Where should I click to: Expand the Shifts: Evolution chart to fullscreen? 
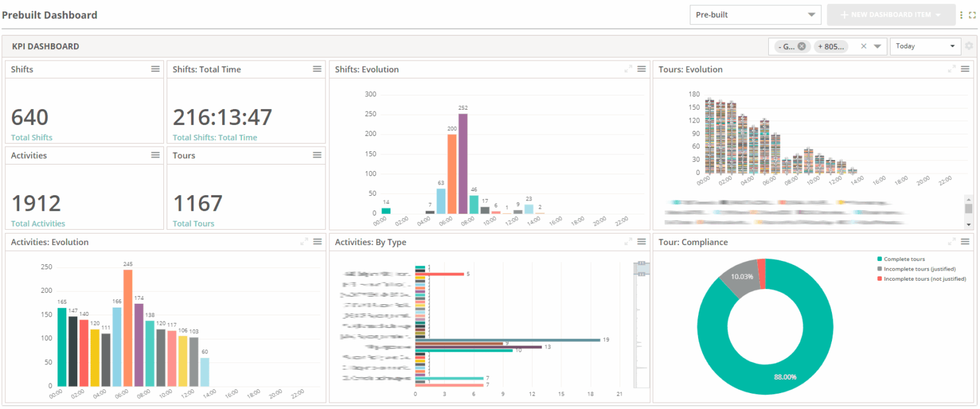[x=628, y=69]
